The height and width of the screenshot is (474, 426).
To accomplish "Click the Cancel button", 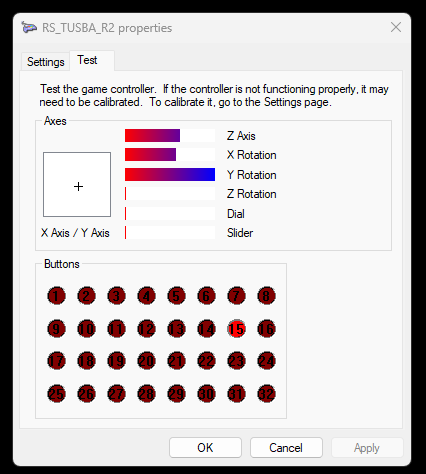I will tap(286, 448).
